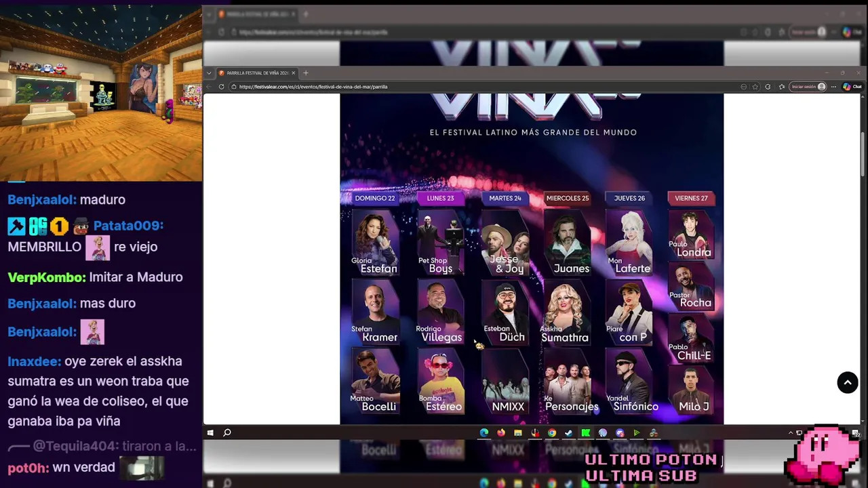
Task: Select the DOMINGO 22 day header
Action: point(374,198)
